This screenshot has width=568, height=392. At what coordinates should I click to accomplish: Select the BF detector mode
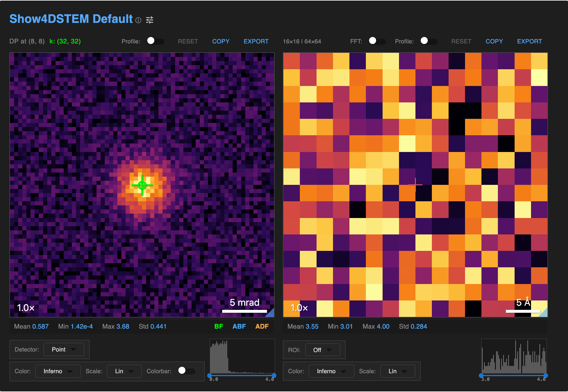(x=218, y=326)
